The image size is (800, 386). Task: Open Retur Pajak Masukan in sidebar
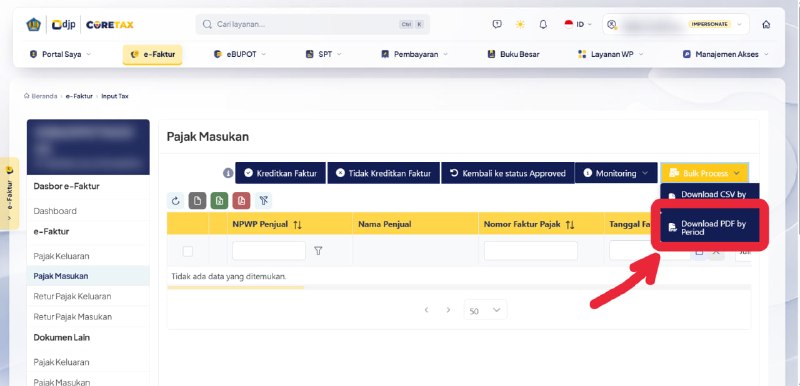pos(72,317)
